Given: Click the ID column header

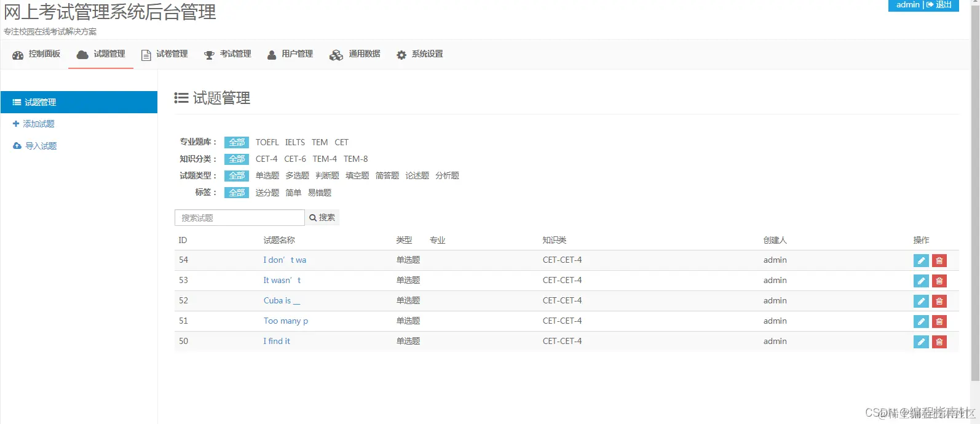Looking at the screenshot, I should point(183,240).
